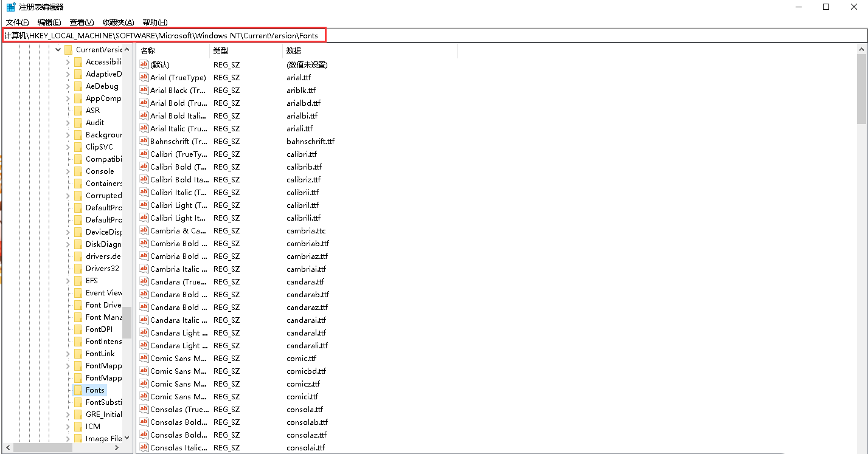Open the 编辑(E) menu
868x454 pixels.
(x=49, y=22)
